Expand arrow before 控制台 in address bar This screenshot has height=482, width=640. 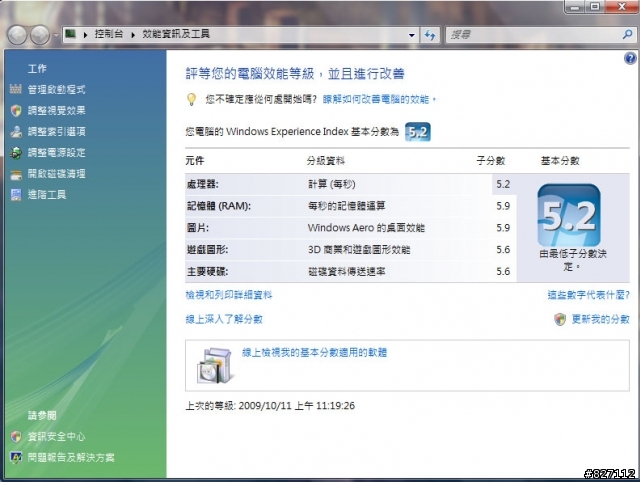pos(85,35)
